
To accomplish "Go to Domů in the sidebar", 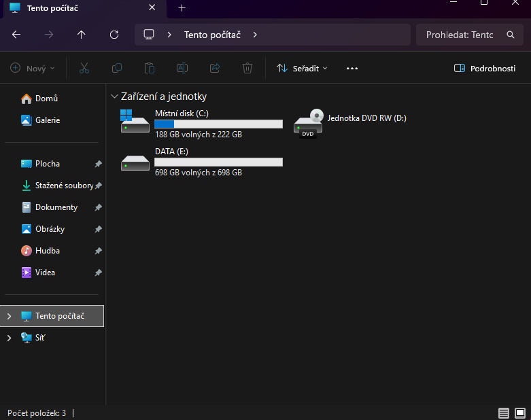I will coord(46,99).
